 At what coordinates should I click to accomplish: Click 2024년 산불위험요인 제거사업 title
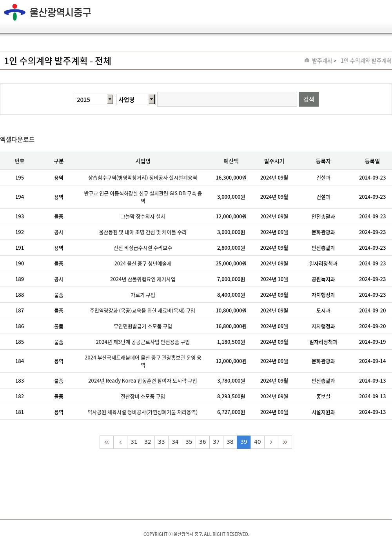pyautogui.click(x=143, y=279)
